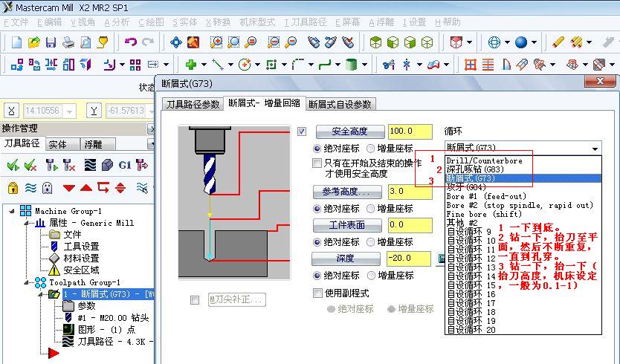Click the verify solid cube icon
The image size is (620, 364).
tap(107, 165)
